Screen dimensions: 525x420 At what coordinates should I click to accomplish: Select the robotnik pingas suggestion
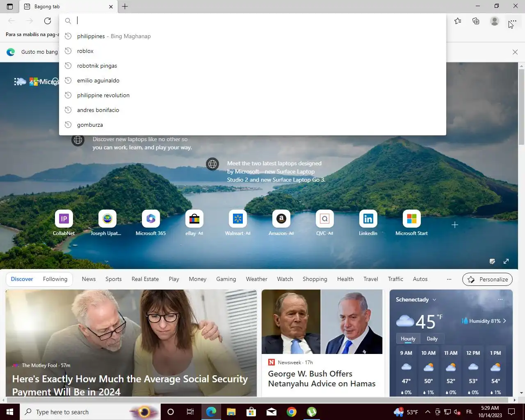pyautogui.click(x=253, y=66)
